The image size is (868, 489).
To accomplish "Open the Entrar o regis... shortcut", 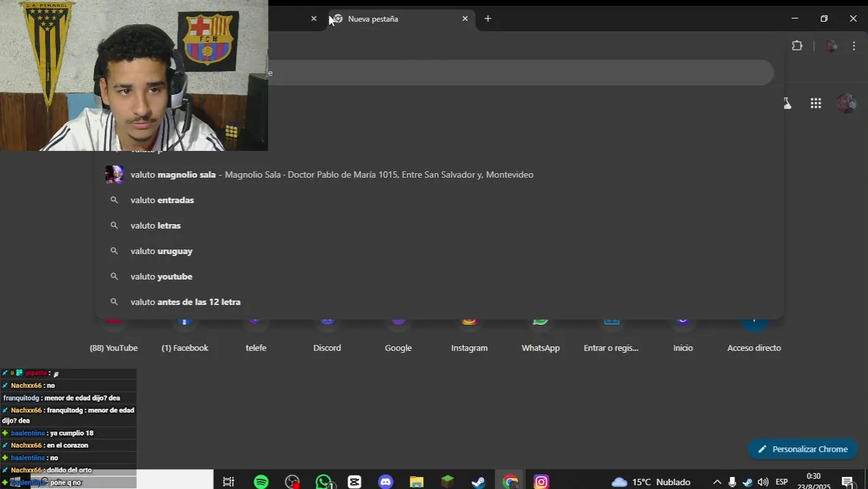I will (611, 336).
